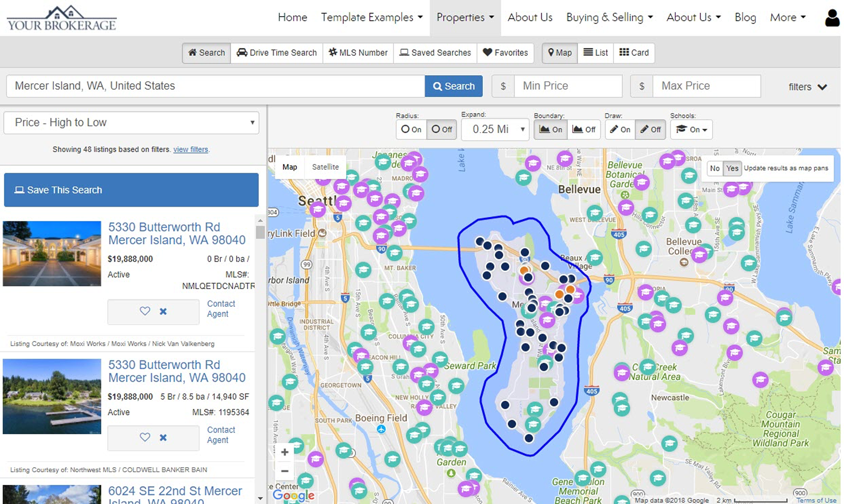Click the dollar sign before Min Price
Viewport: 844px width, 504px height.
click(503, 86)
